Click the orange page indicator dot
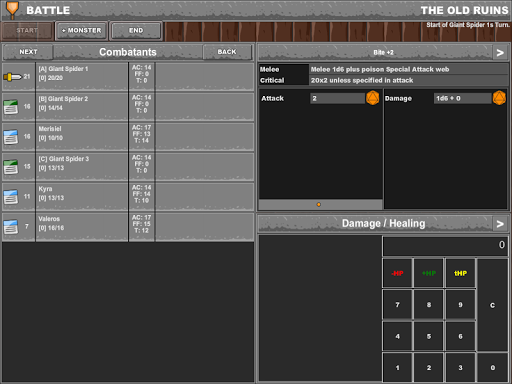The height and width of the screenshot is (384, 512). click(319, 204)
